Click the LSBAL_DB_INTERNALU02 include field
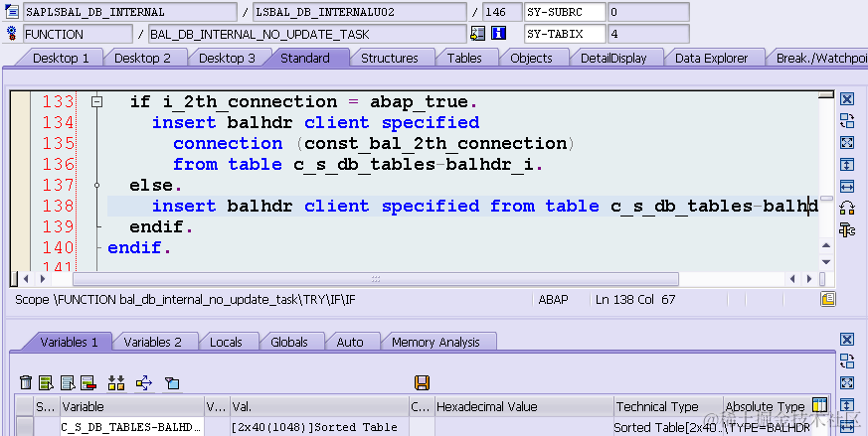Image resolution: width=868 pixels, height=436 pixels. (360, 12)
